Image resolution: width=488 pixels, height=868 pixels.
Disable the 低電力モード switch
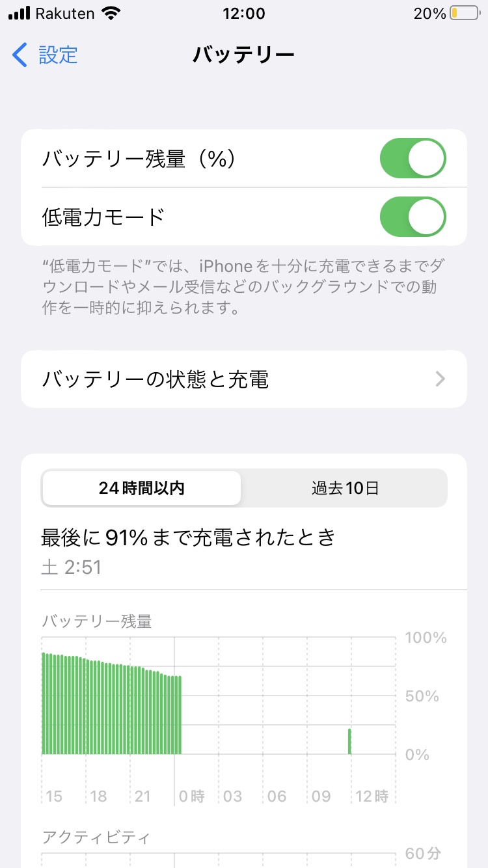pyautogui.click(x=413, y=217)
